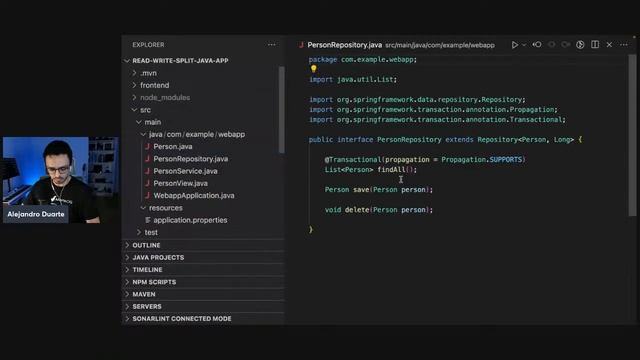
Task: Click the Alejandro Duarte webcam thumbnail
Action: pyautogui.click(x=61, y=180)
